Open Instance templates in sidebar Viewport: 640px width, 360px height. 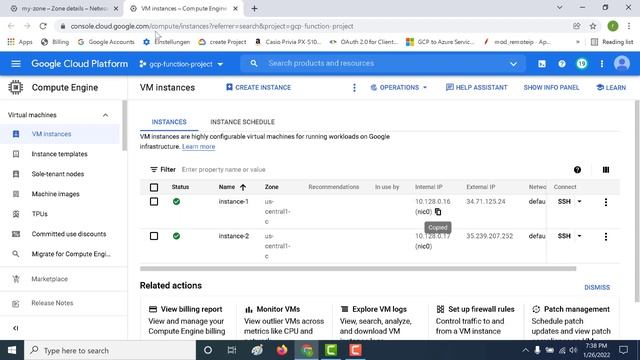[60, 154]
